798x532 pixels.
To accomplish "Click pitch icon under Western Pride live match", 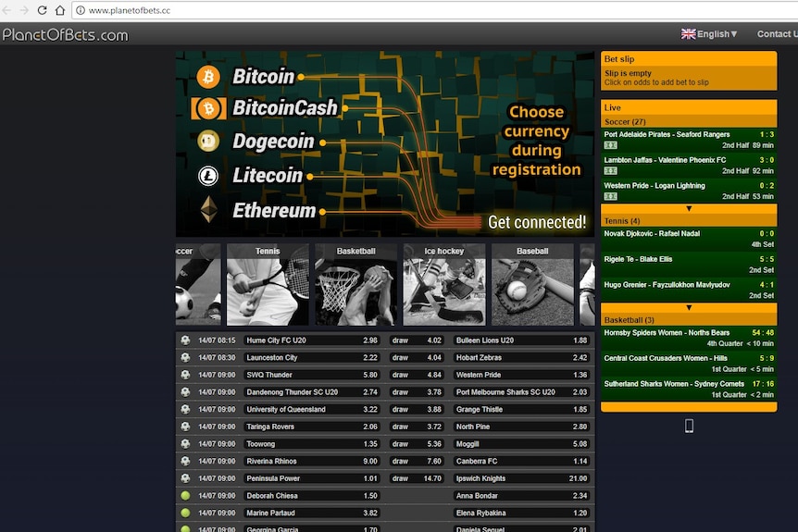I will [x=611, y=196].
